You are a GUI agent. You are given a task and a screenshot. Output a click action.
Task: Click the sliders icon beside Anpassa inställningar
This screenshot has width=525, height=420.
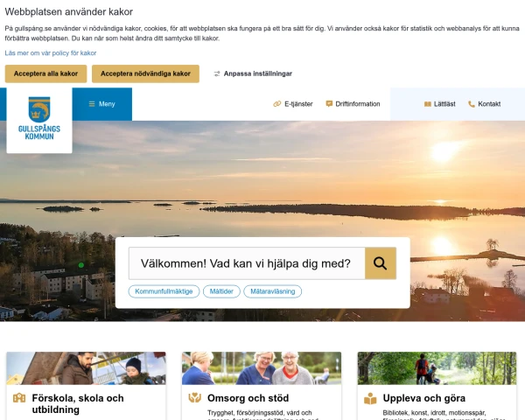point(217,73)
